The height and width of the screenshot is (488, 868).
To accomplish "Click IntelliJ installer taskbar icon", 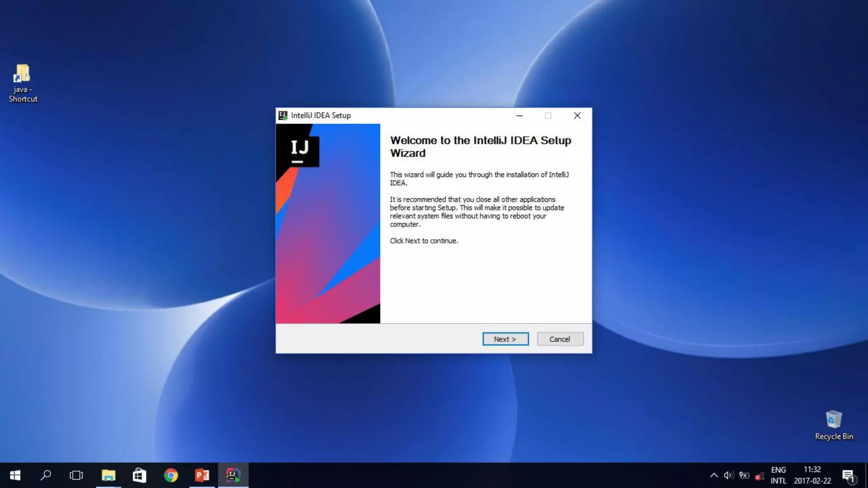I will click(233, 475).
